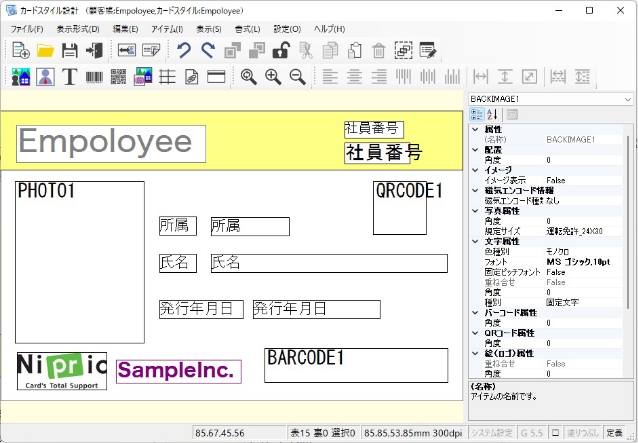Collapse the QRコード属性 category
Image resolution: width=638 pixels, height=443 pixels.
(x=475, y=333)
